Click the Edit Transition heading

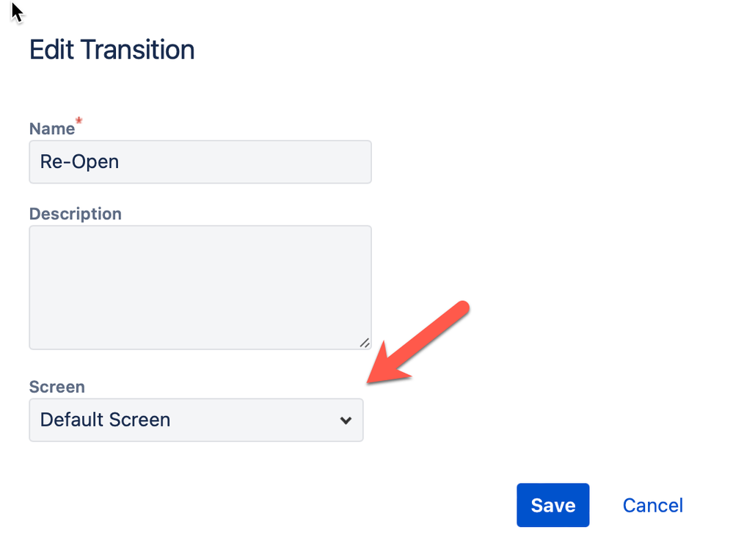click(112, 50)
